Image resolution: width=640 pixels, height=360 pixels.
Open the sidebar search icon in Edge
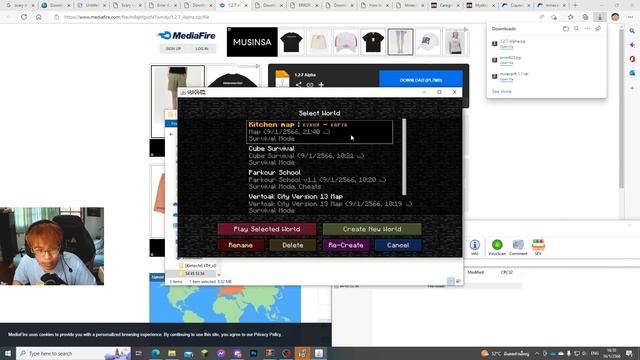tap(632, 31)
